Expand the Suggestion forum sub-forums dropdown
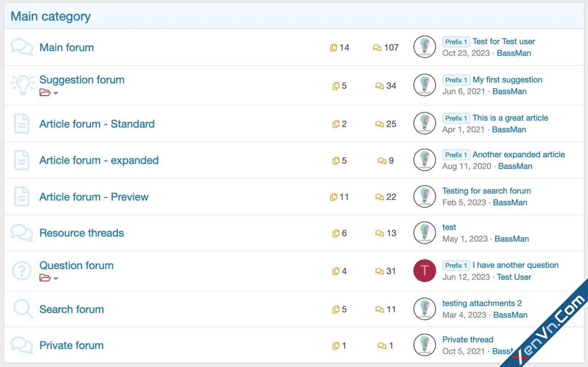The image size is (588, 367). click(49, 93)
